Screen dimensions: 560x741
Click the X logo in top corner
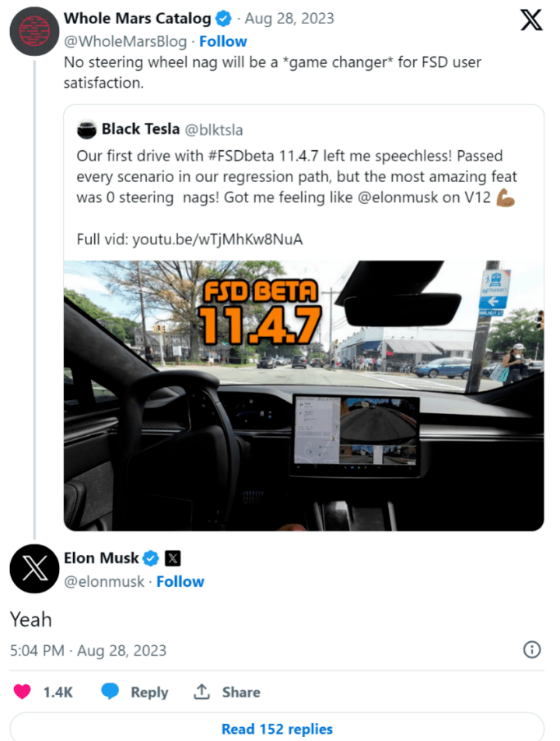(x=531, y=20)
